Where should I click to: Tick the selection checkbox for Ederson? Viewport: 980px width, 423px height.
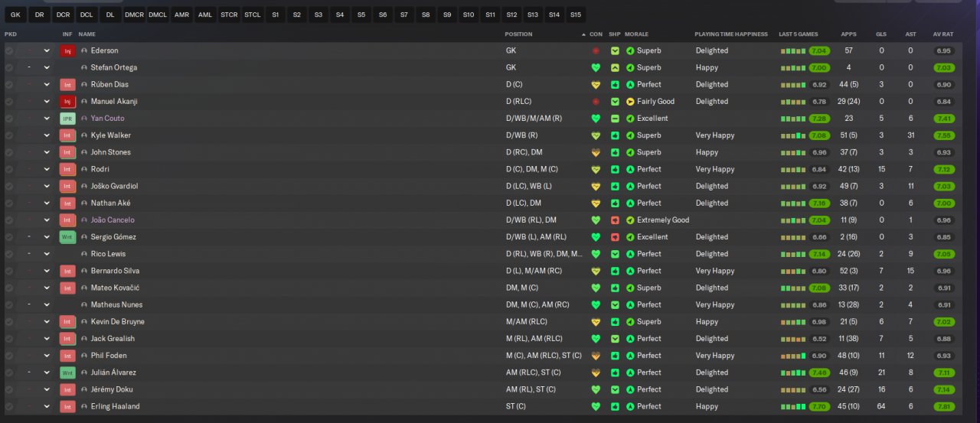(x=9, y=50)
